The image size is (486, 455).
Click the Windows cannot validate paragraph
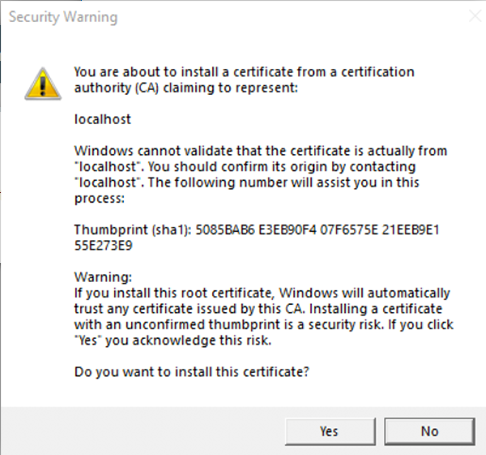(x=261, y=174)
